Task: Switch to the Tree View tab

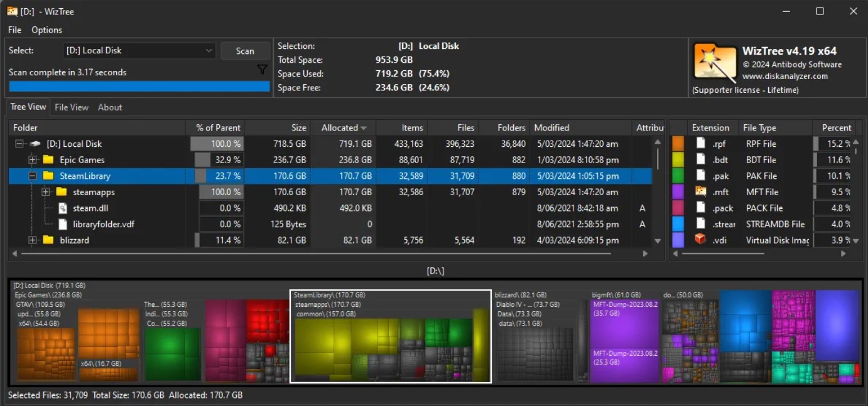Action: tap(28, 107)
